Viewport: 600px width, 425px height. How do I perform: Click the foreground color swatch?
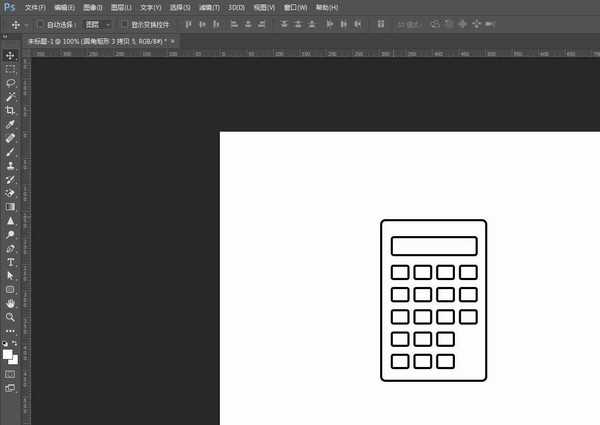[7, 353]
